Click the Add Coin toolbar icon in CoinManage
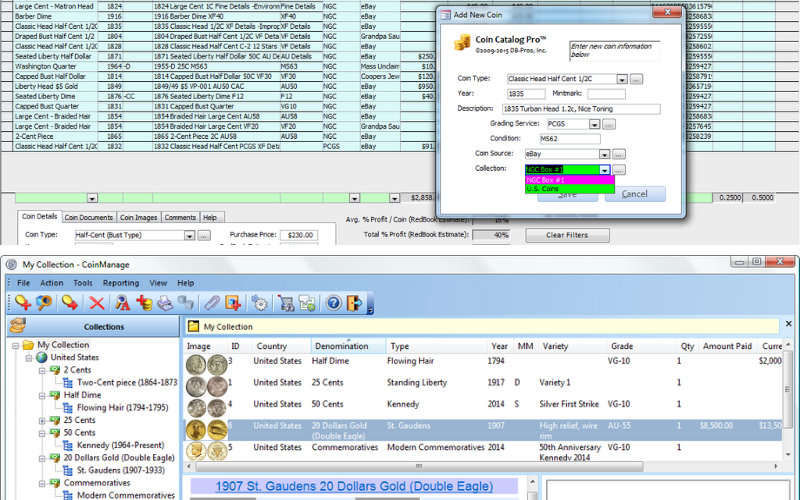The image size is (800, 500). click(22, 303)
